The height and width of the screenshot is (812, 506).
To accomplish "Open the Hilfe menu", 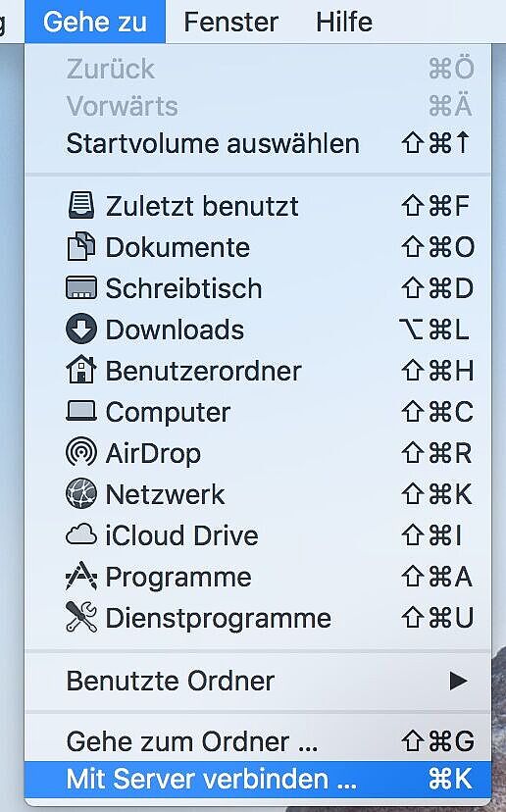I will [x=344, y=22].
